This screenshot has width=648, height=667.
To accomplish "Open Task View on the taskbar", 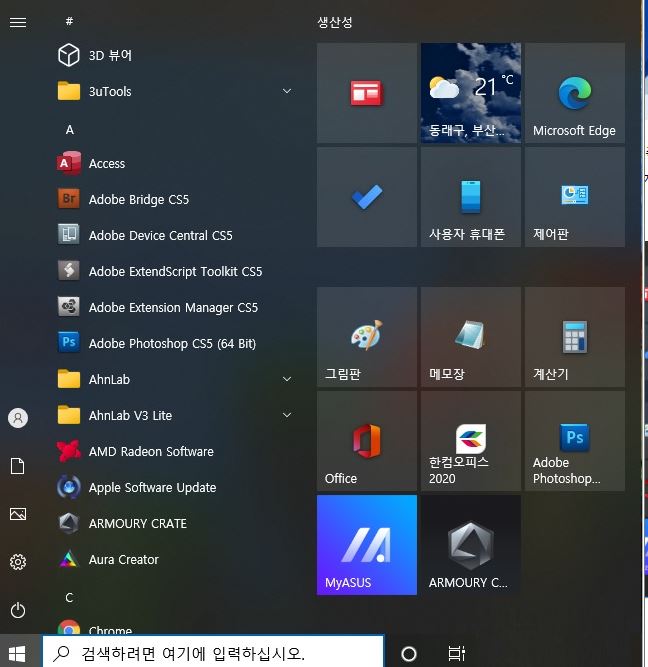I will point(457,653).
